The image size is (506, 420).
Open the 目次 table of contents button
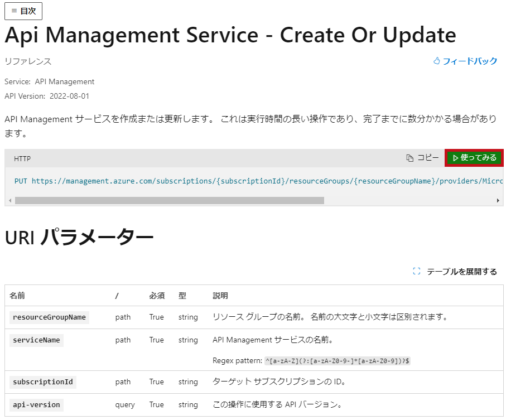(23, 11)
